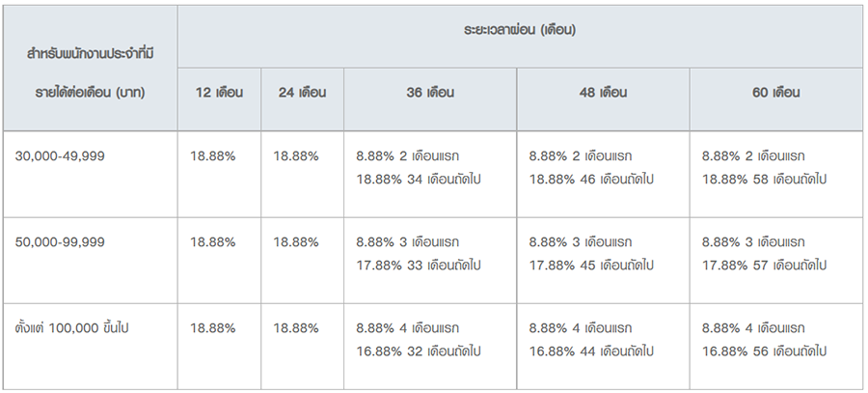This screenshot has width=868, height=393.
Task: Click the "16.88% 32 เดือนถัดไป" text
Action: 418,351
